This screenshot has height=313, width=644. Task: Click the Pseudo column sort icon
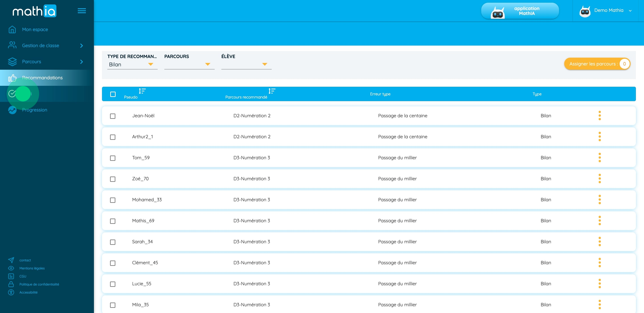tap(142, 91)
